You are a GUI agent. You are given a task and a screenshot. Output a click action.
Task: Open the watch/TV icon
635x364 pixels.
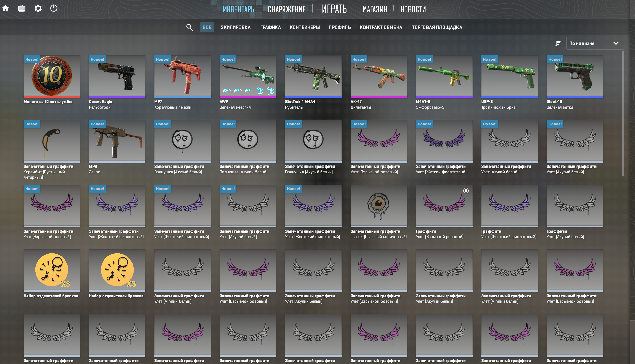[x=22, y=8]
